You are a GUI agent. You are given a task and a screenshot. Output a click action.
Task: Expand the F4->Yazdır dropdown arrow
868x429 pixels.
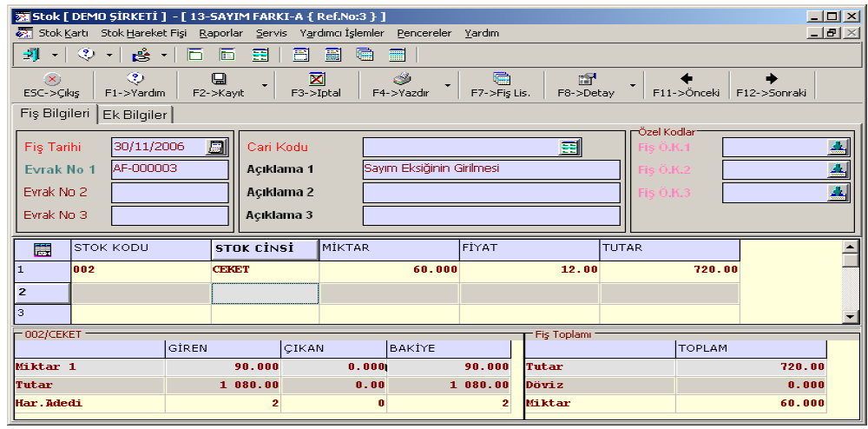448,85
